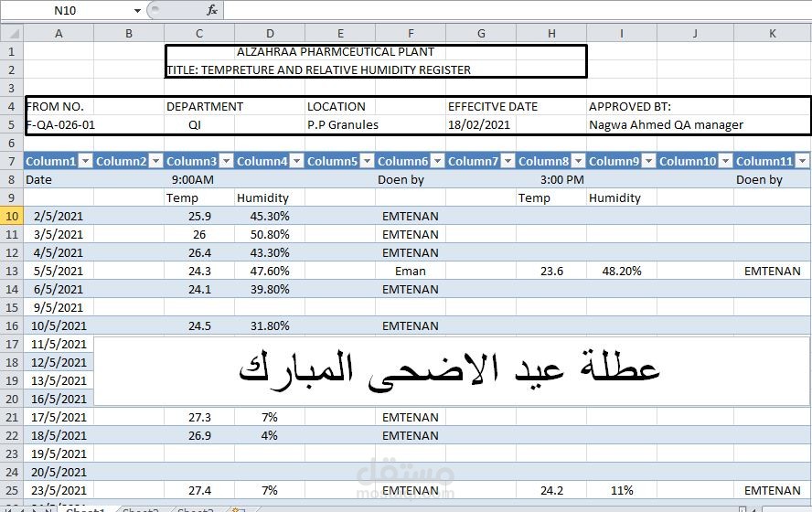This screenshot has height=512, width=812.
Task: Open the Column7 filter dropdown
Action: (508, 162)
